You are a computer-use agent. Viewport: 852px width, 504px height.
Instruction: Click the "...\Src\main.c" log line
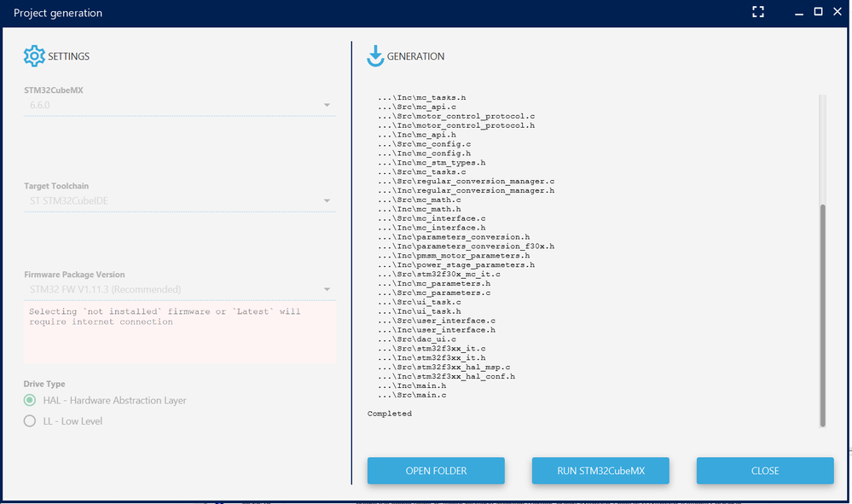[412, 395]
